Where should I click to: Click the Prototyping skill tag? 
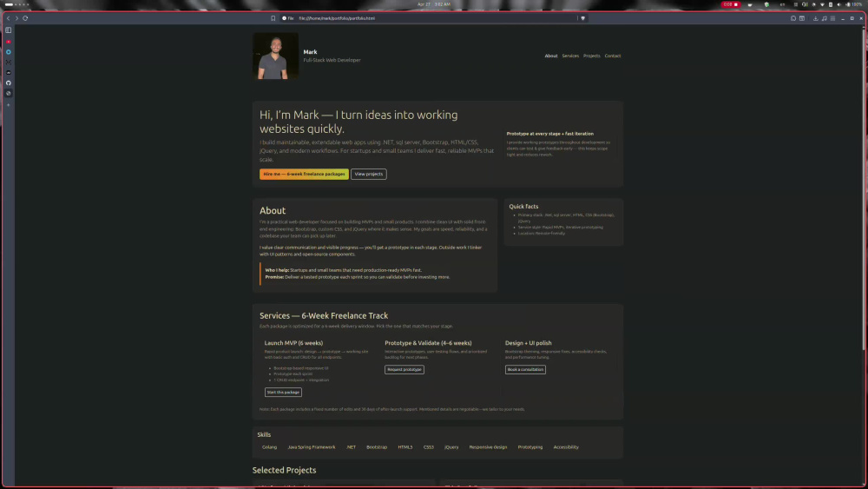tap(530, 447)
